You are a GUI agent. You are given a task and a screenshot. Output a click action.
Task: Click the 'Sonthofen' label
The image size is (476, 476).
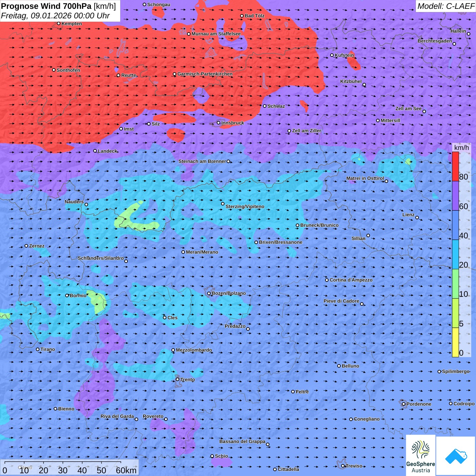[68, 70]
